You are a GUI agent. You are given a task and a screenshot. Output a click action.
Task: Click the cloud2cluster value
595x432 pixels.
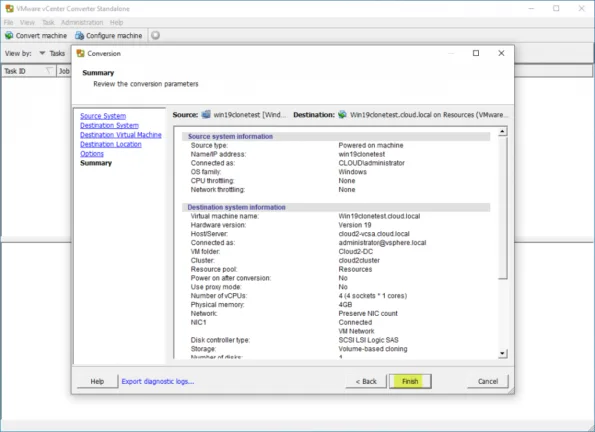pos(359,260)
